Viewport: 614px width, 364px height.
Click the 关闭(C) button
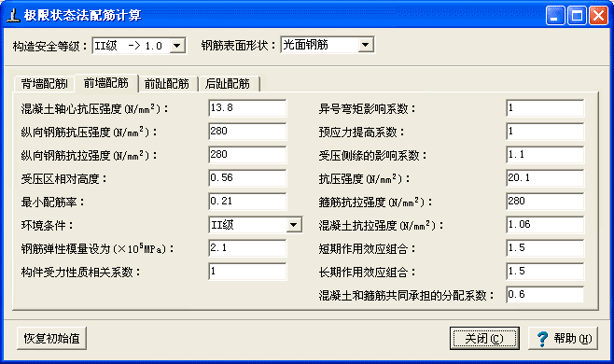484,338
